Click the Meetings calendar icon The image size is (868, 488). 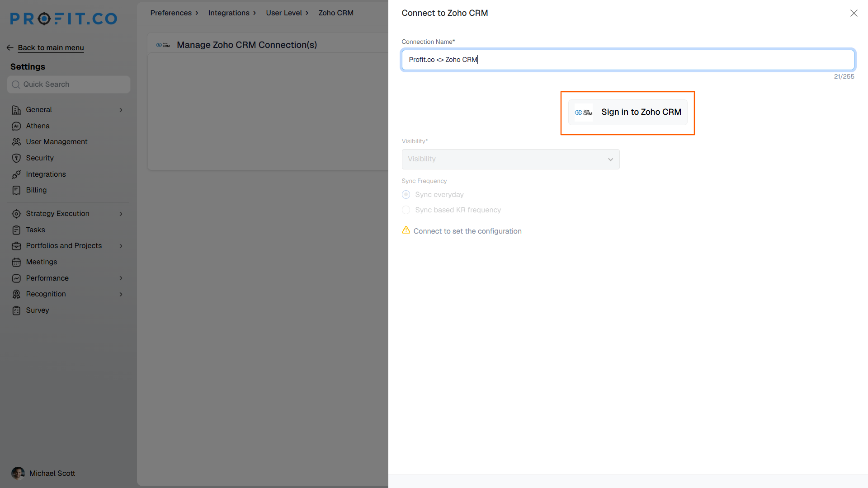(16, 262)
